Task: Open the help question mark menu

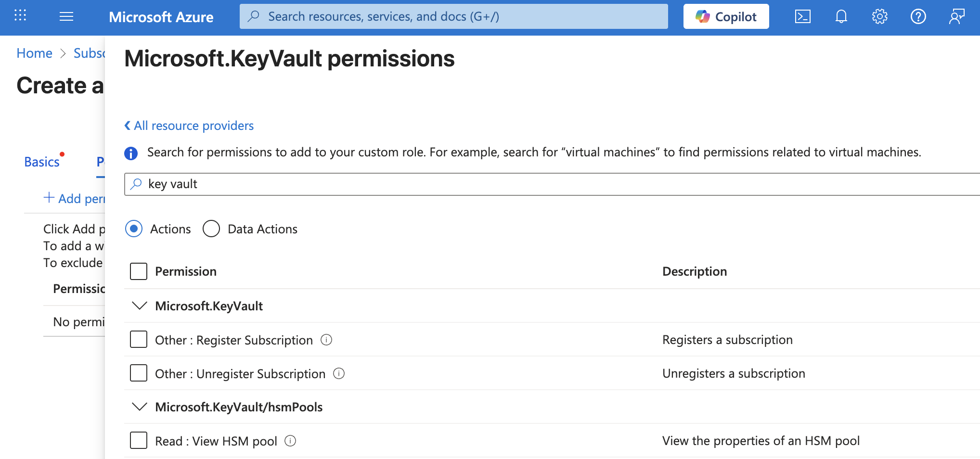Action: 918,17
